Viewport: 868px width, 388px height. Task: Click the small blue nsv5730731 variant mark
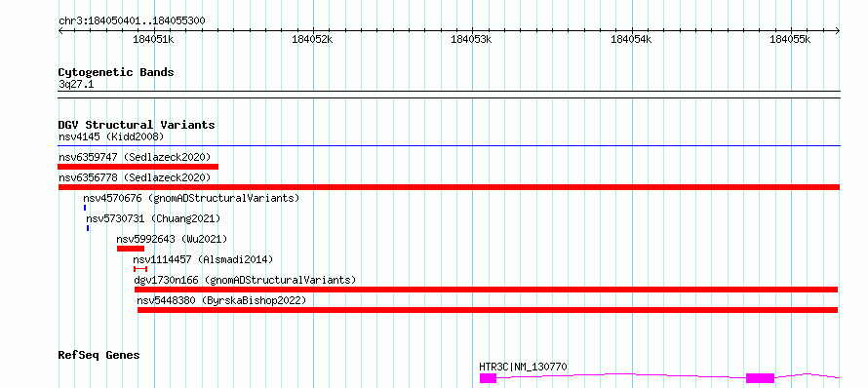point(88,228)
